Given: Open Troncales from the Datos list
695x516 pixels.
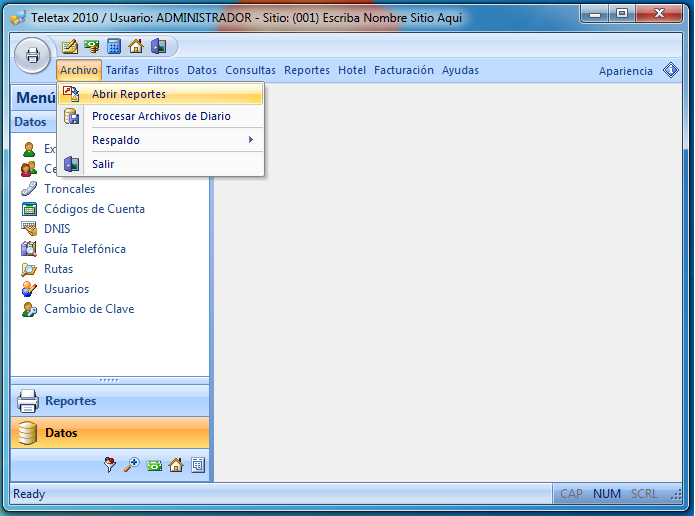Looking at the screenshot, I should click(x=70, y=189).
